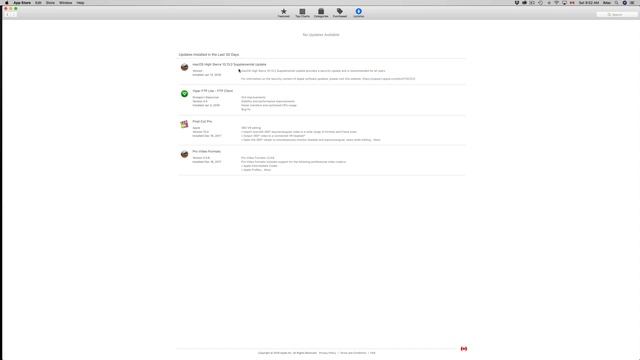Open the Top Charts tab
This screenshot has width=640, height=360.
click(x=302, y=13)
